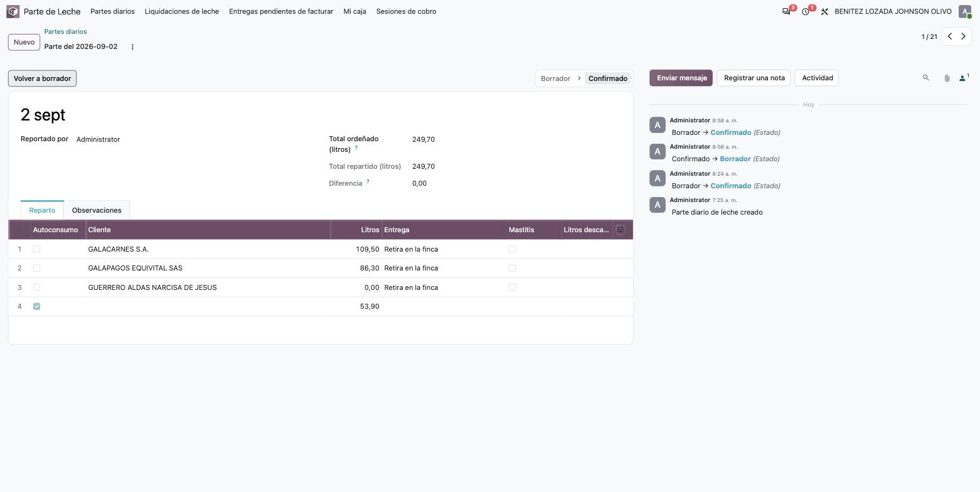980x492 pixels.
Task: Toggle Autoconsumo for GUERRERO ALDAS row
Action: click(x=36, y=287)
